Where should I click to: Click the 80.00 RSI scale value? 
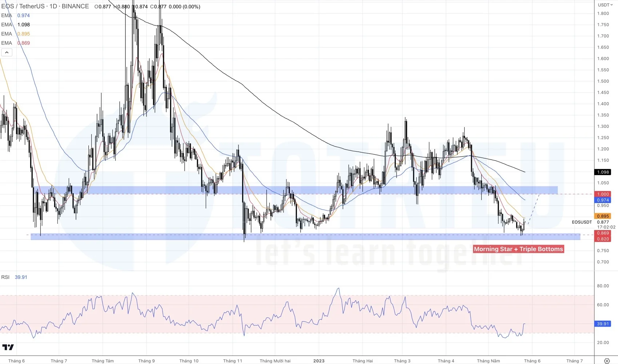click(x=603, y=286)
